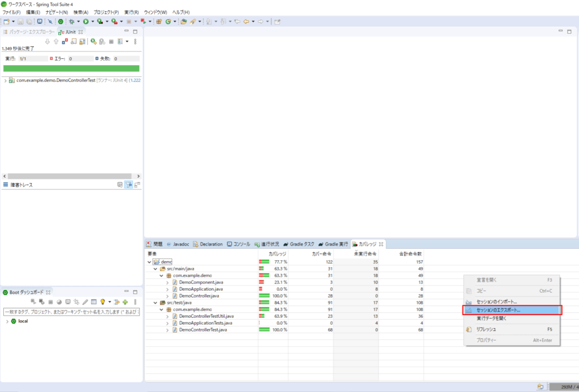Toggle Show Failures Only in JUnit toolbar

65,41
